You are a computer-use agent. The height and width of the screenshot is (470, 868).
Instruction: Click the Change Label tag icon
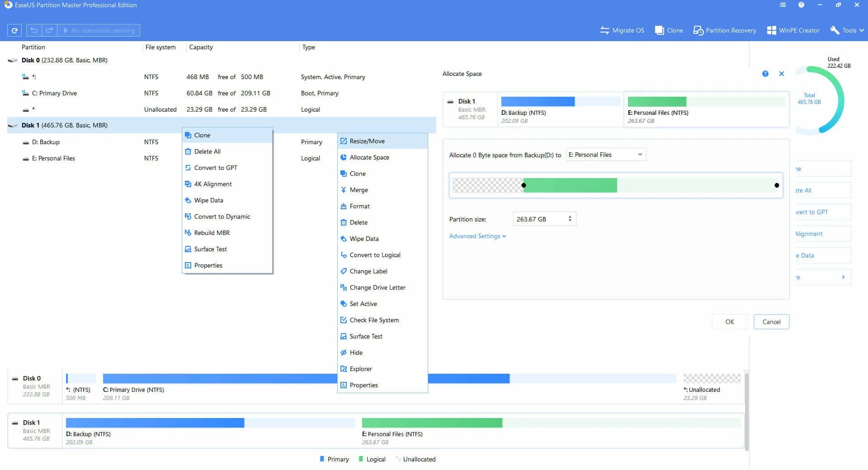(344, 271)
